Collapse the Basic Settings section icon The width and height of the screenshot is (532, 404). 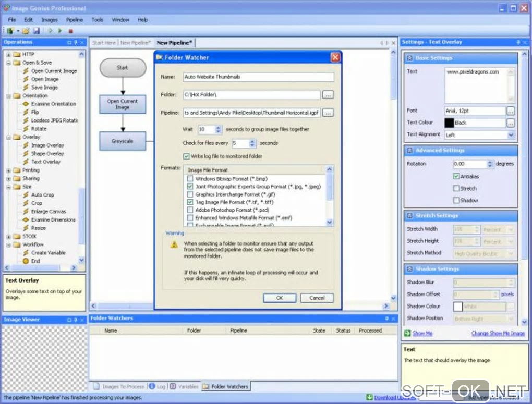409,58
